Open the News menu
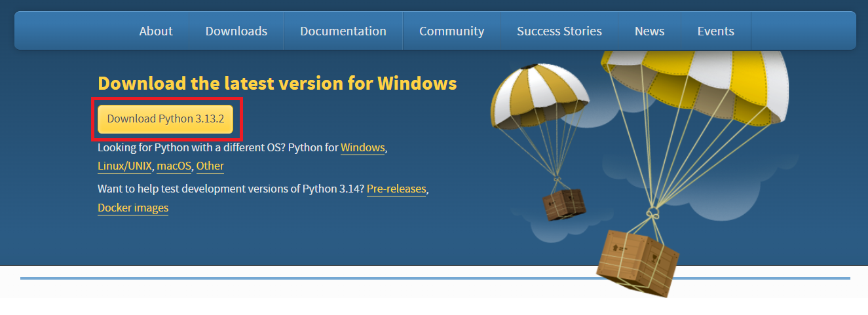The image size is (868, 315). pos(650,31)
